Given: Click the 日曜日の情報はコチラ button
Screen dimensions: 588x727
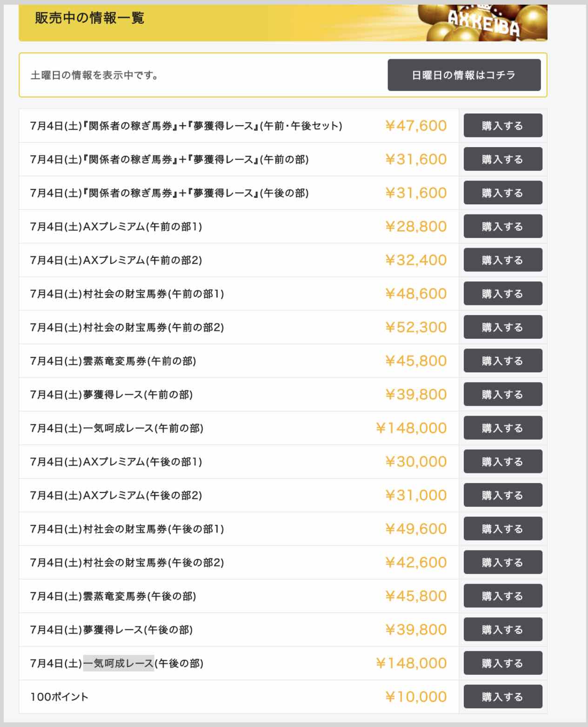Looking at the screenshot, I should (x=464, y=75).
